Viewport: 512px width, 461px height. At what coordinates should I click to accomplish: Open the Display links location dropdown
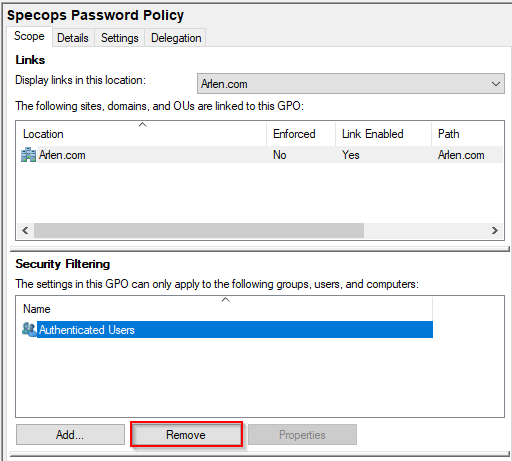pyautogui.click(x=351, y=84)
